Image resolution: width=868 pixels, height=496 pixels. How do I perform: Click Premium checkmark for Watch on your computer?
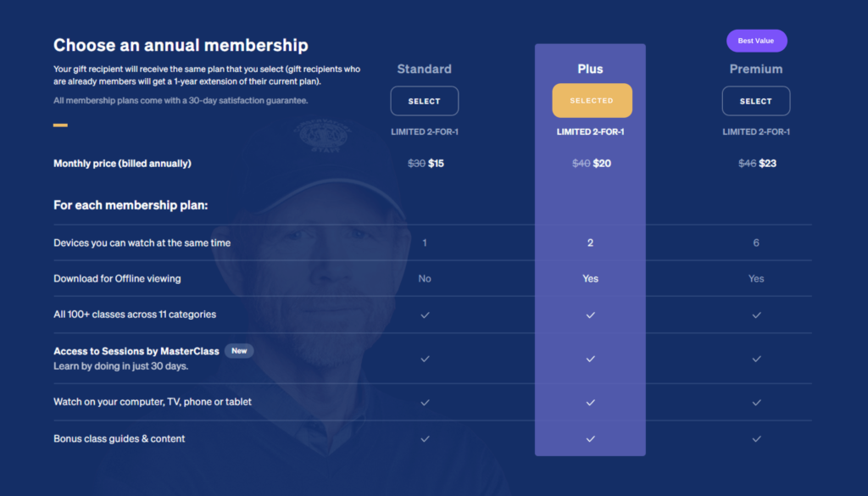[756, 403]
